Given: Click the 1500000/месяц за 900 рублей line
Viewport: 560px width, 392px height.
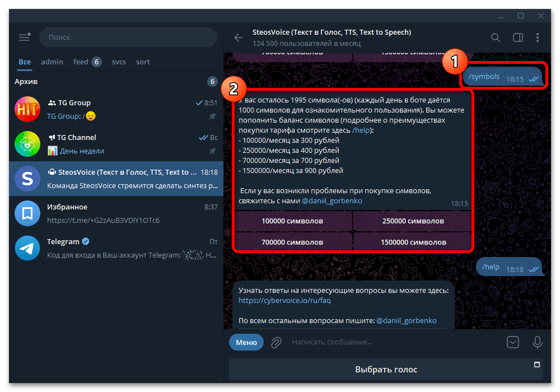Looking at the screenshot, I should tap(291, 171).
